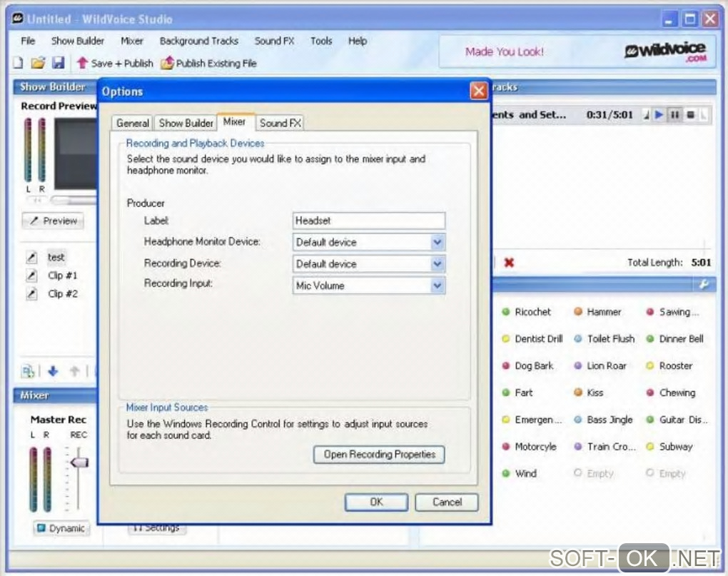This screenshot has width=728, height=576.
Task: Play the Motorcyle sound effect
Action: click(530, 447)
